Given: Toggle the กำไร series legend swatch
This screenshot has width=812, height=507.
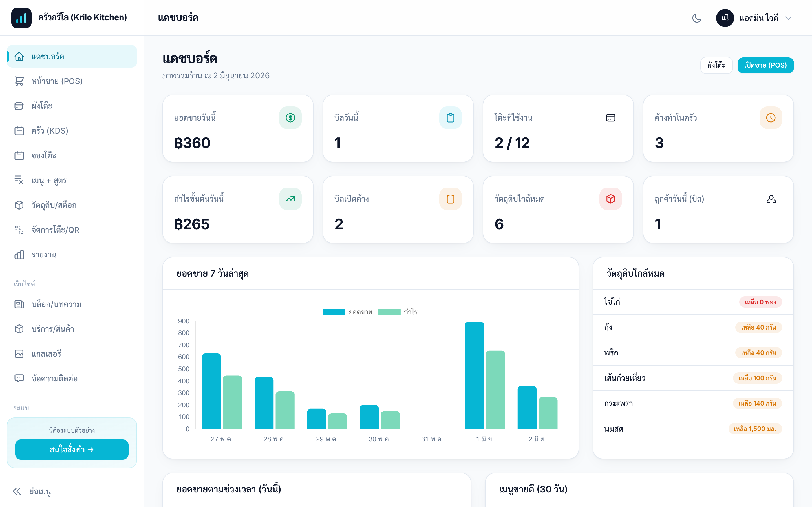Looking at the screenshot, I should [389, 312].
